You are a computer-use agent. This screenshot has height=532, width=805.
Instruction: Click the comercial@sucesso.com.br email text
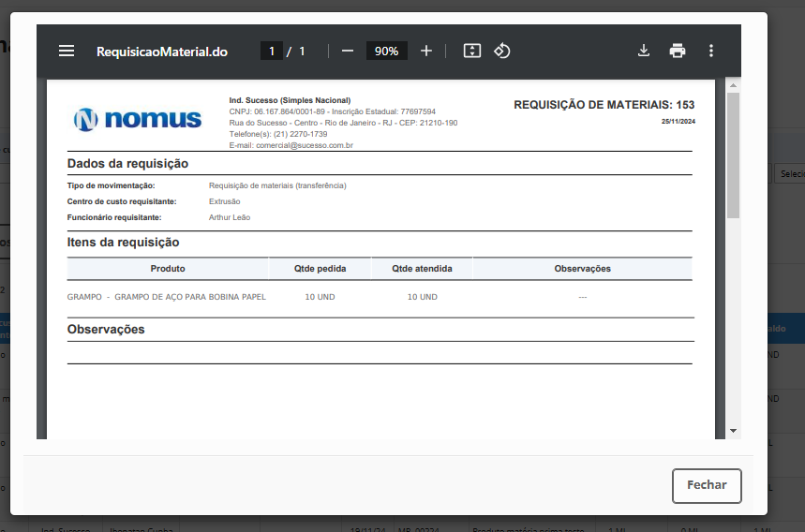tap(305, 145)
